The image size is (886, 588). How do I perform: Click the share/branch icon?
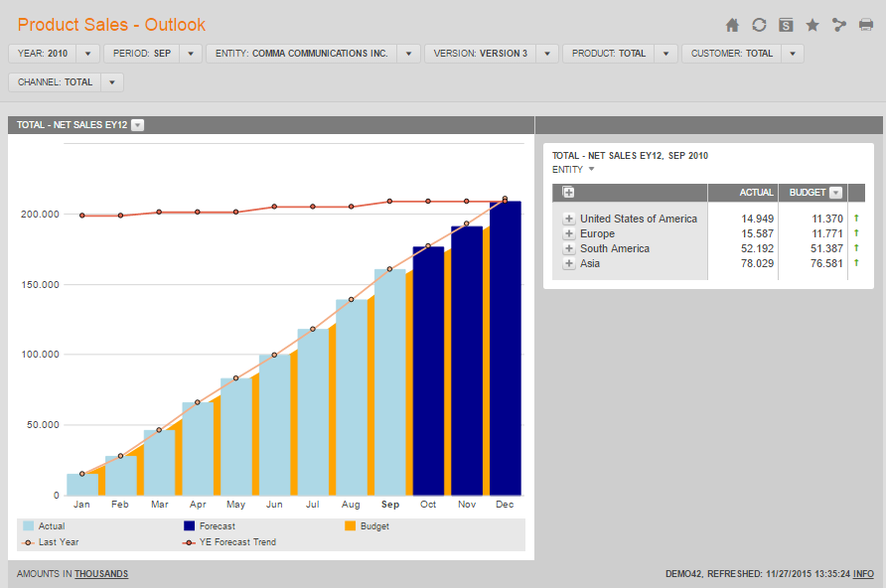tap(839, 25)
